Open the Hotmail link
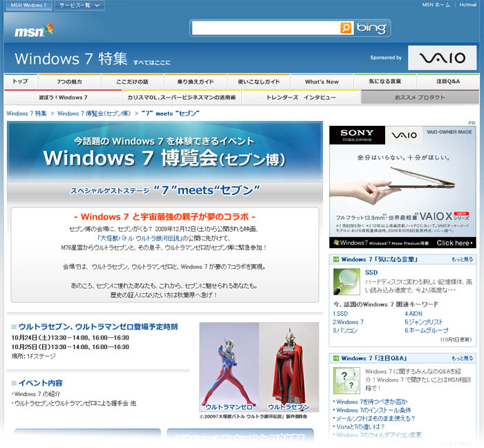Screen dimensions: 484x448 [x=467, y=5]
